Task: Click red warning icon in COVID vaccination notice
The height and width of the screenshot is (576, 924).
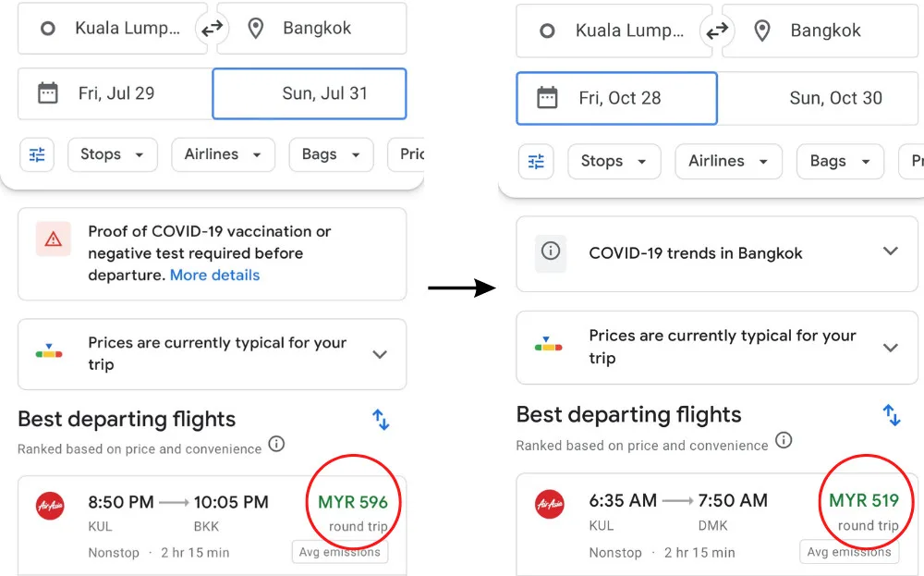Action: [x=53, y=239]
